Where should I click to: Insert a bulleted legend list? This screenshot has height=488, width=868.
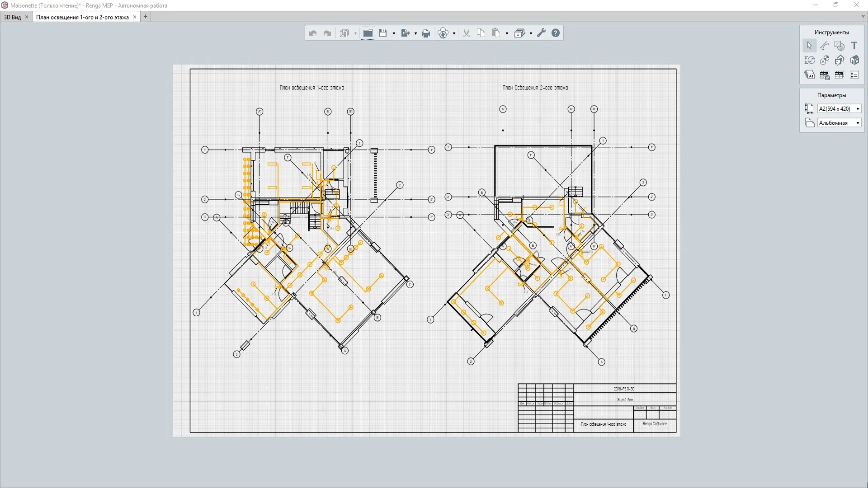(854, 75)
